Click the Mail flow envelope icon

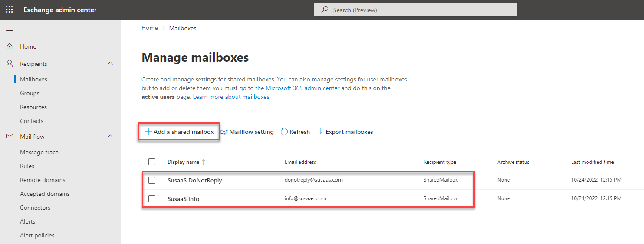click(10, 137)
